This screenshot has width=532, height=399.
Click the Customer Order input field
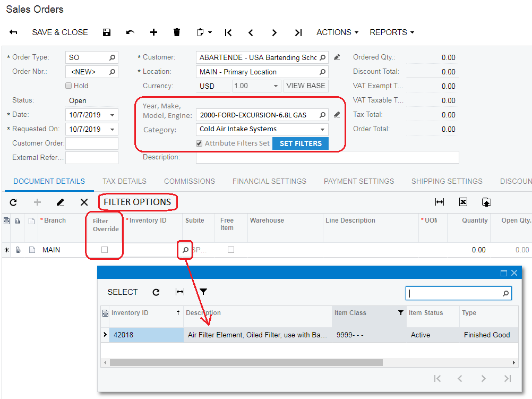click(92, 143)
